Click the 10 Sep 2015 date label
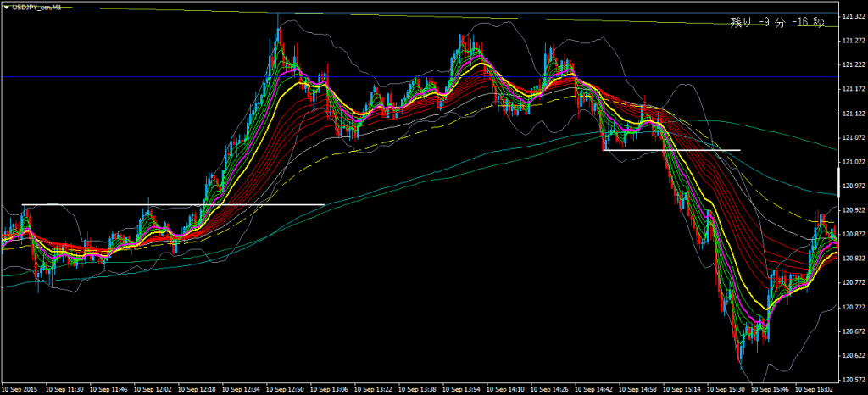The image size is (868, 395). [x=19, y=389]
